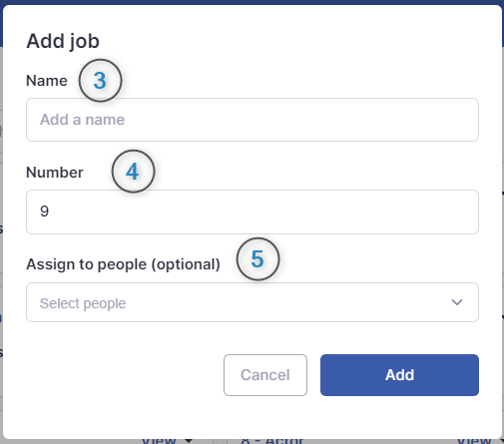Click the dark blue header bar behind the dialog
504x444 pixels.
tap(252, 2)
